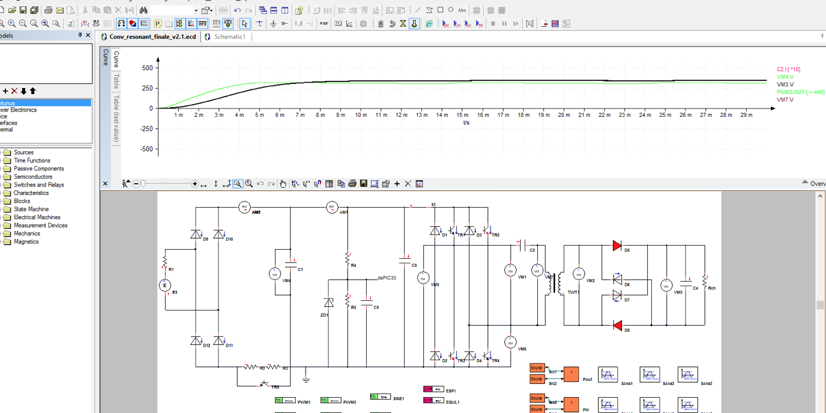Screen dimensions: 826x413
Task: Pin the Models panel with pushpin
Action: coord(80,36)
